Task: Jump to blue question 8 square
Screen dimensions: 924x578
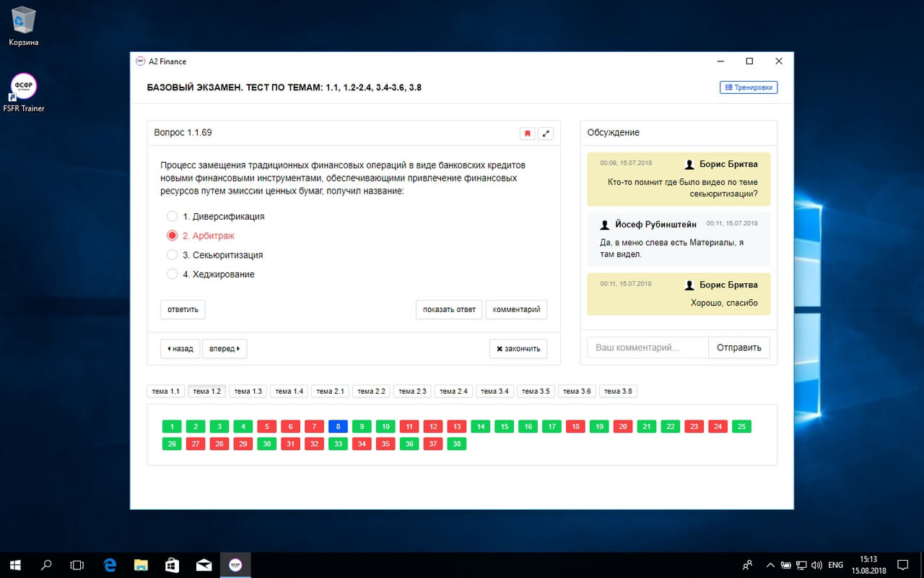Action: pos(338,426)
